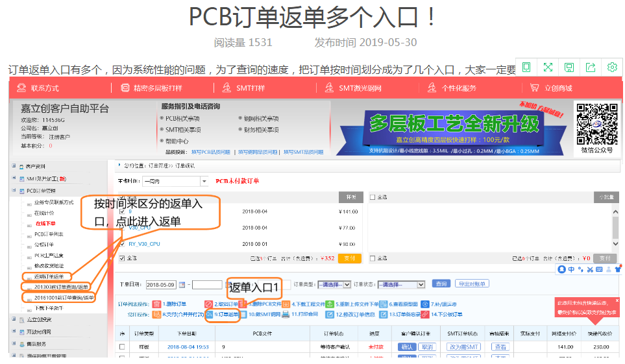Viewport: 625px width, 364px height.
Task: Click the settings gear icon at top right
Action: (611, 67)
